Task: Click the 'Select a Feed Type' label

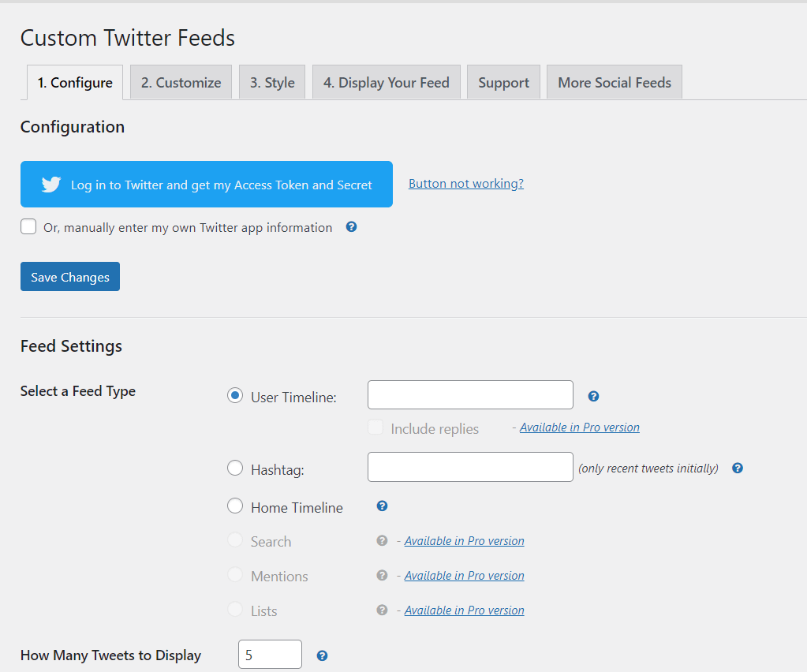Action: [78, 391]
